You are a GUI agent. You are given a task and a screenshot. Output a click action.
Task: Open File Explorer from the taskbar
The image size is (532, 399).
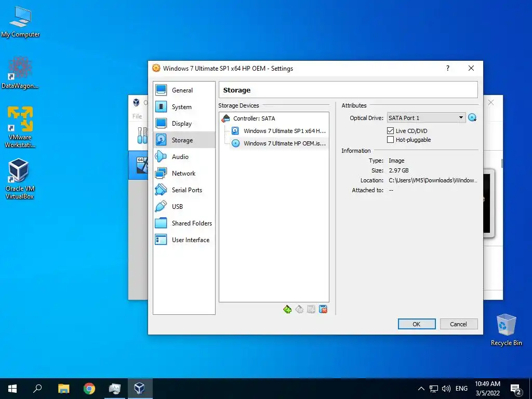coord(63,389)
